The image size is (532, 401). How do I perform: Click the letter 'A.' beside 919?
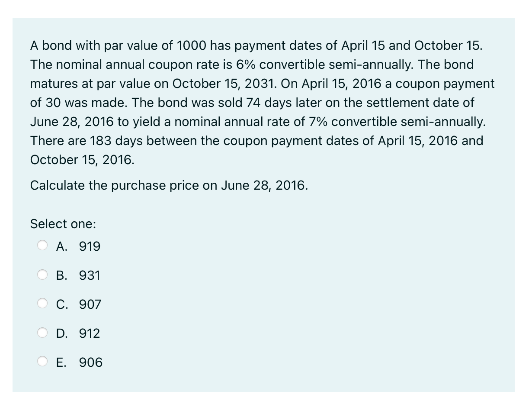(61, 246)
